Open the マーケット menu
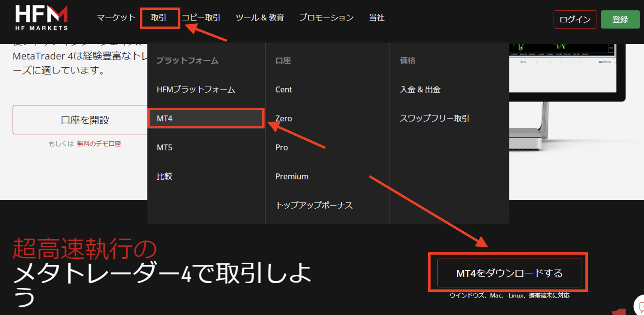 (115, 18)
